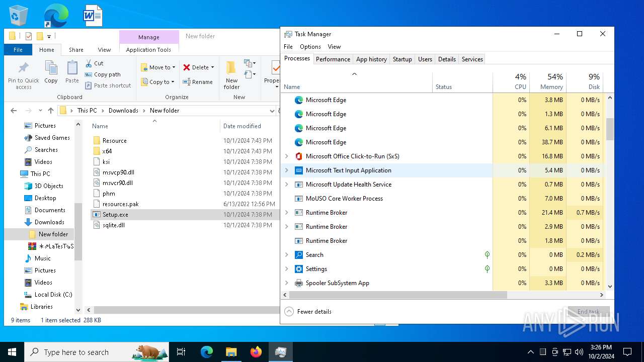Select the Edge shortcut on desktop
The width and height of the screenshot is (644, 362).
(x=55, y=15)
